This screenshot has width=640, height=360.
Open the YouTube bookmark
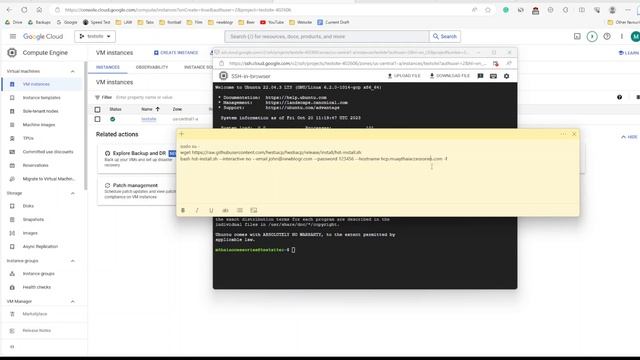point(272,22)
